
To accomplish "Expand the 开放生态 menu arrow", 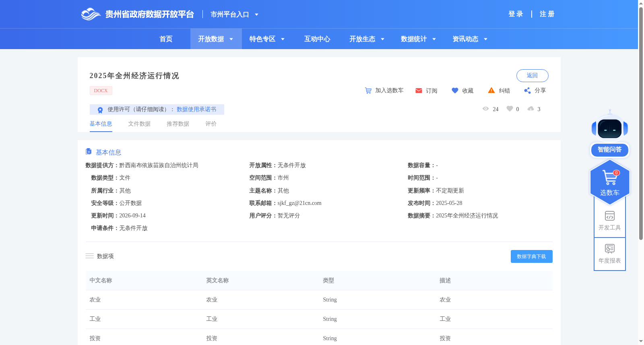I will [x=382, y=39].
